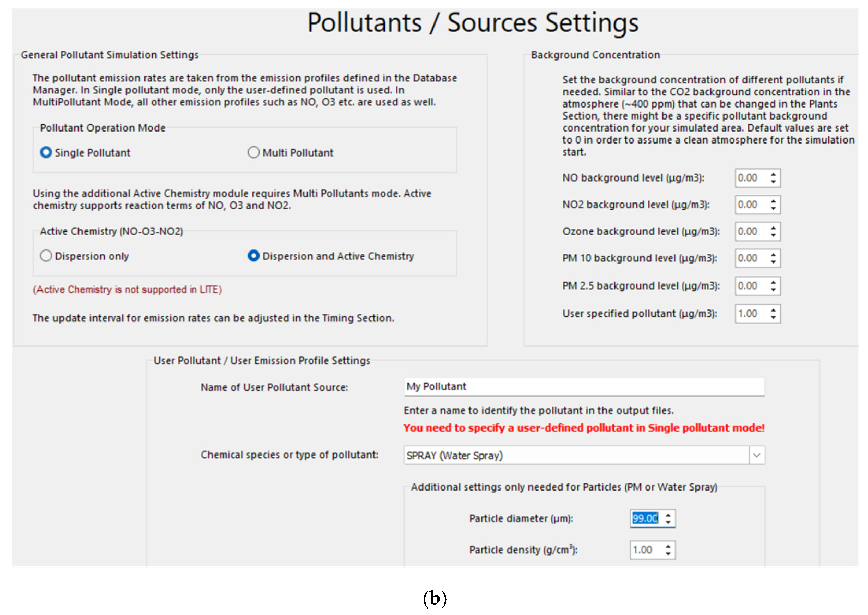Image resolution: width=868 pixels, height=615 pixels.
Task: Decrease NO2 background level with down arrow
Action: click(x=773, y=209)
